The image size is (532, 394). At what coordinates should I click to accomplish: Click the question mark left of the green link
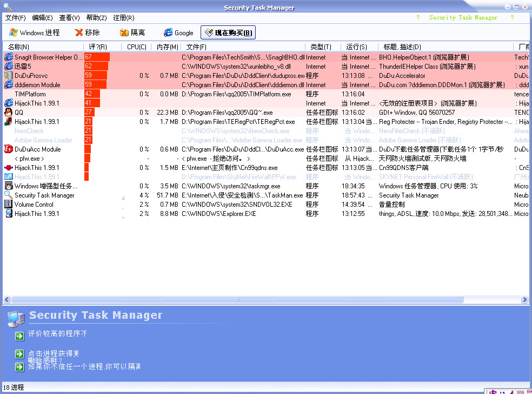click(x=418, y=17)
